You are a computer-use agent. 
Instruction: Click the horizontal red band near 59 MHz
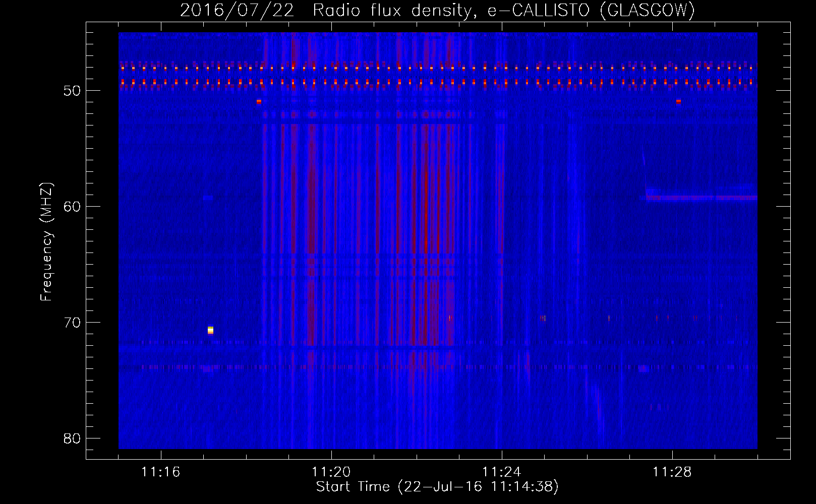click(702, 198)
